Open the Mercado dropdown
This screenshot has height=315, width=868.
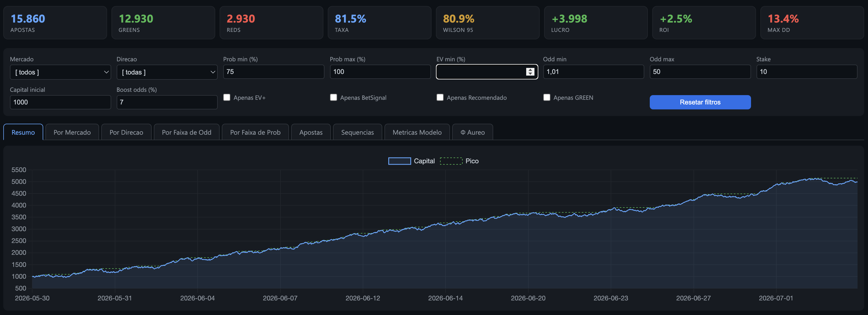[60, 72]
